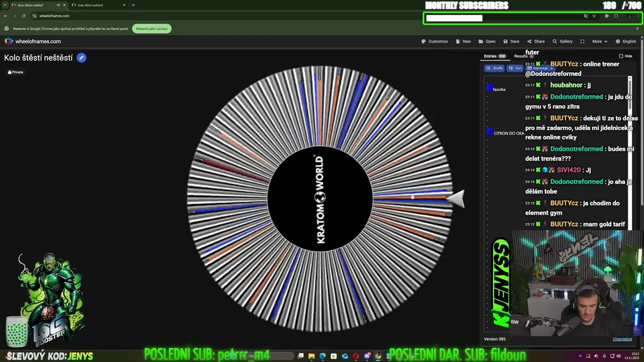Go back with the browser back arrow

(6, 16)
